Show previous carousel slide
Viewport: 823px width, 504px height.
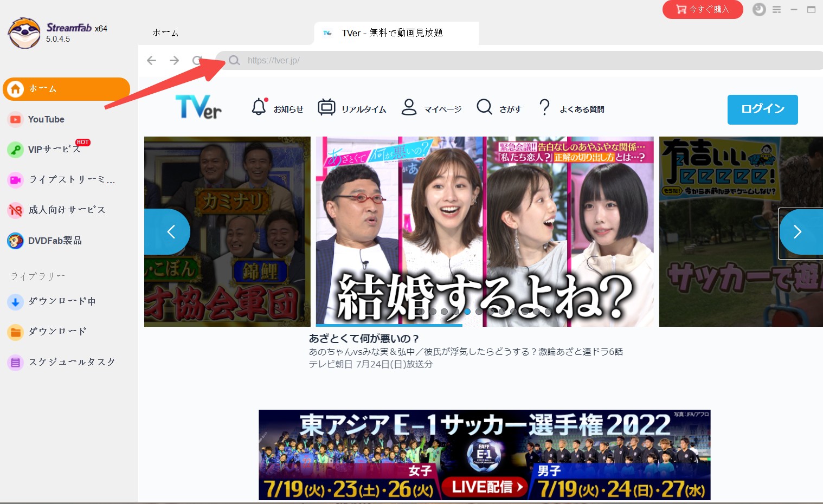168,232
